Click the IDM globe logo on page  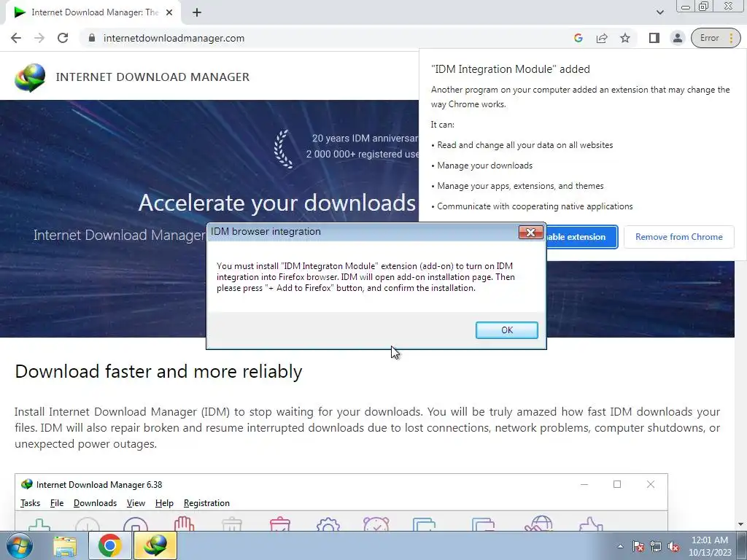coord(30,77)
